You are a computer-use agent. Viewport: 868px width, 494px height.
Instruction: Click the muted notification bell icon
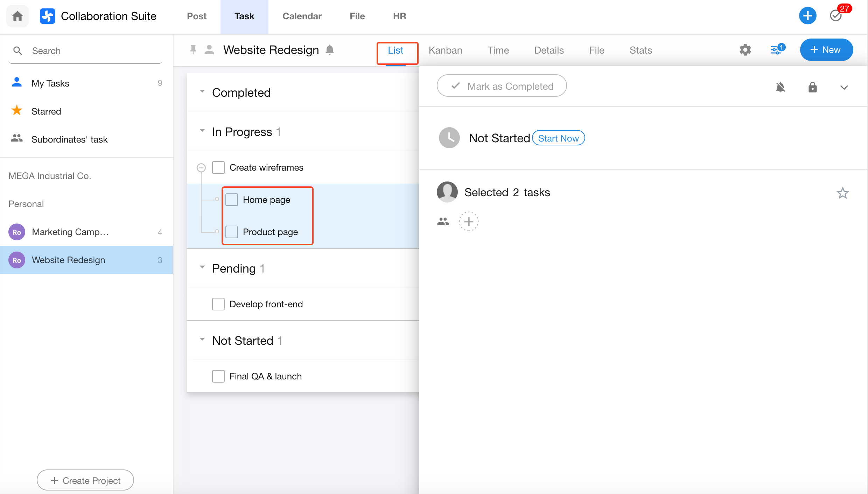click(x=780, y=87)
